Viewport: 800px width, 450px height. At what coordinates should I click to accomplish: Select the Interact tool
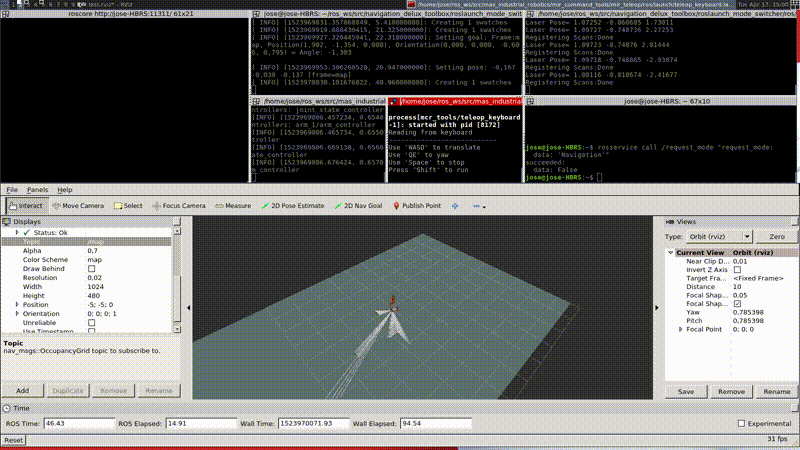(27, 206)
